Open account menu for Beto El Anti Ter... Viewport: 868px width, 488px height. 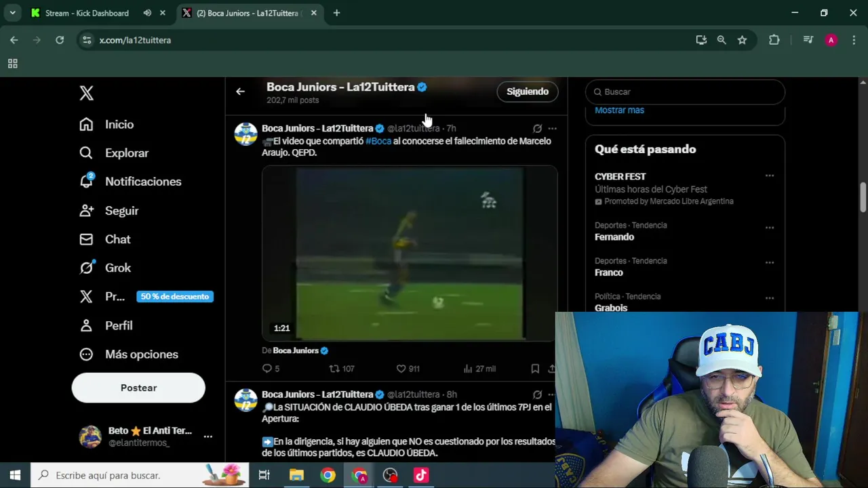pos(146,436)
